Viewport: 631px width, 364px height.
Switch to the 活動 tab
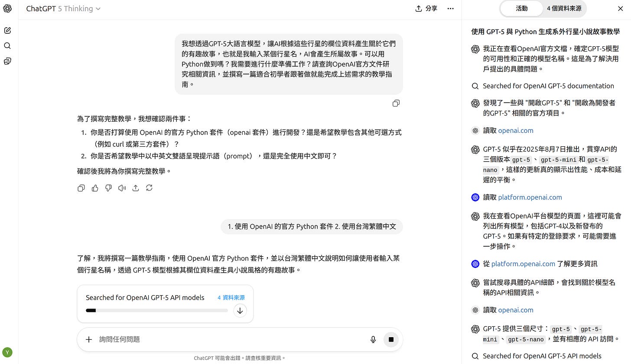[x=521, y=8]
